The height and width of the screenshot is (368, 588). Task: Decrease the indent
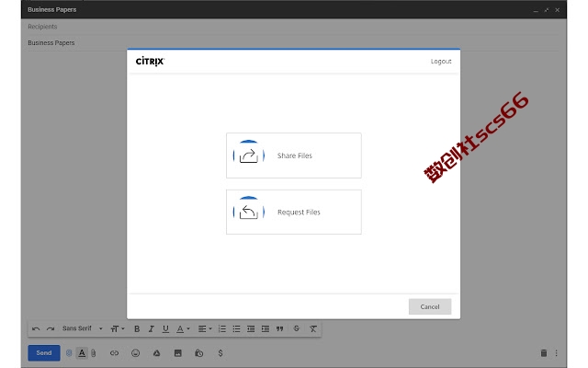251,329
